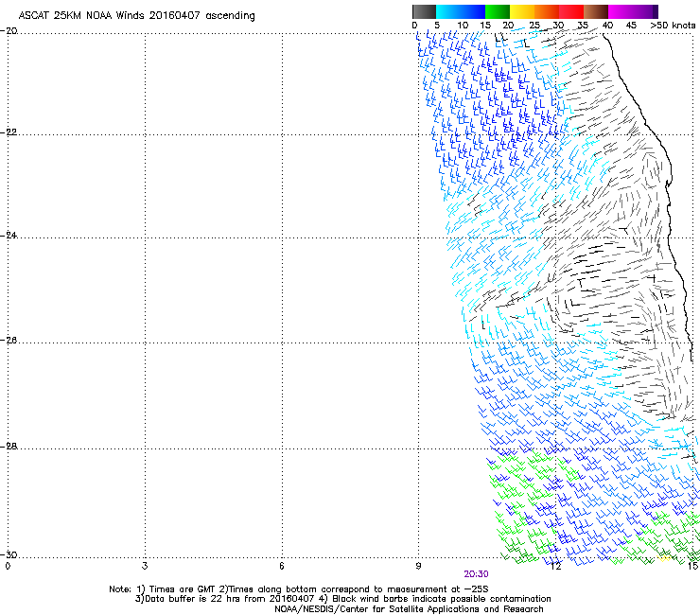700x615 pixels.
Task: Click the '-22' latitude axis label
Action: (9, 132)
